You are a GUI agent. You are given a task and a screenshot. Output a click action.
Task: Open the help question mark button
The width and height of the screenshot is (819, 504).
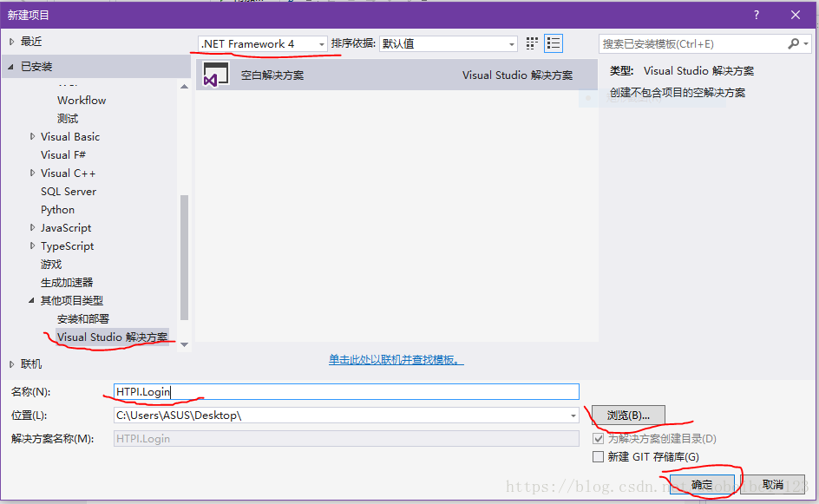tap(757, 15)
